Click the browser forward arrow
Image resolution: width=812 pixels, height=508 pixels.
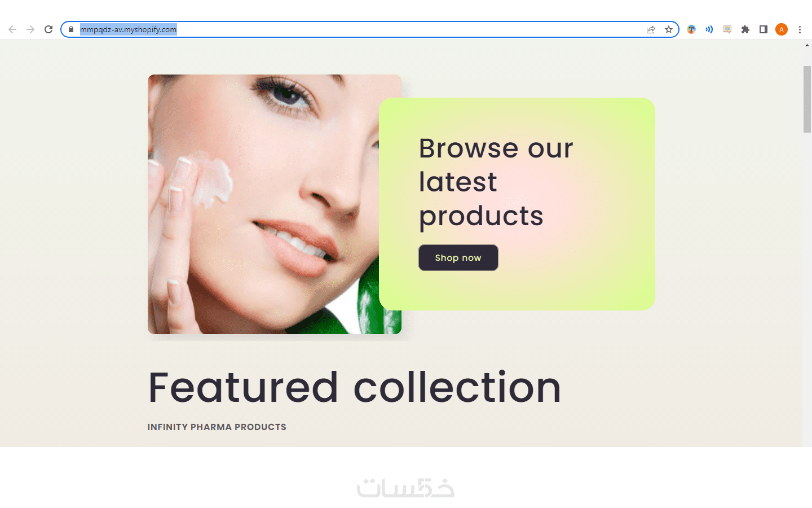coord(30,29)
